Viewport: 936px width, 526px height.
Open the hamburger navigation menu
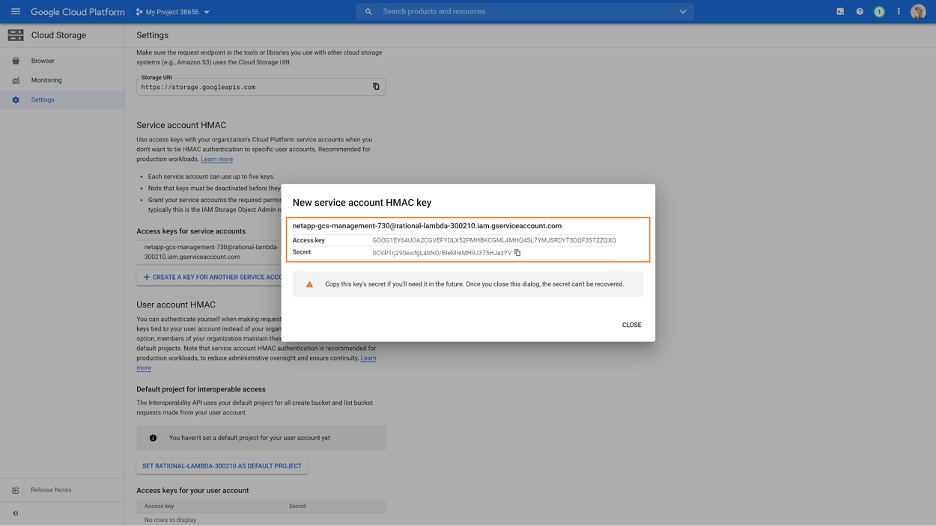point(15,12)
